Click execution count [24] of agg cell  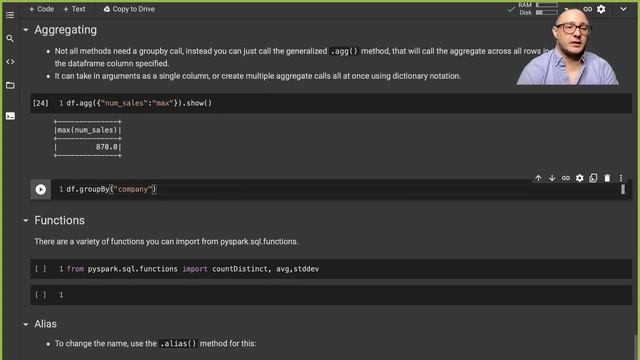(x=40, y=103)
